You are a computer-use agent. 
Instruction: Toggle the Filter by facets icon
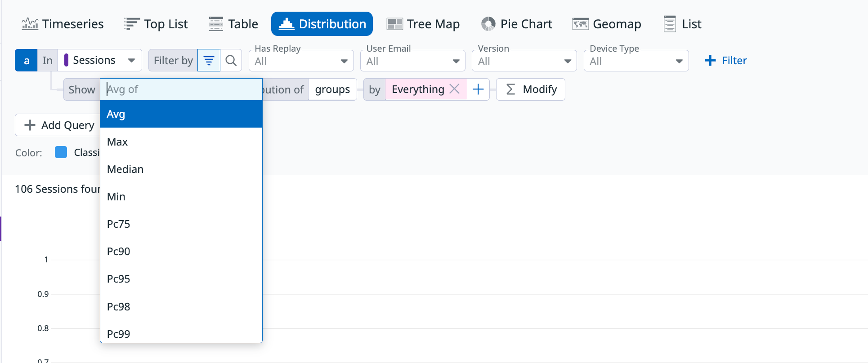pos(209,61)
